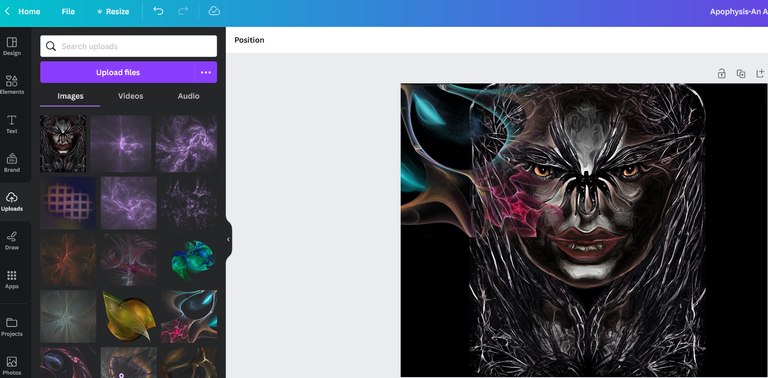768x378 pixels.
Task: Click the Search uploads field
Action: coord(128,46)
